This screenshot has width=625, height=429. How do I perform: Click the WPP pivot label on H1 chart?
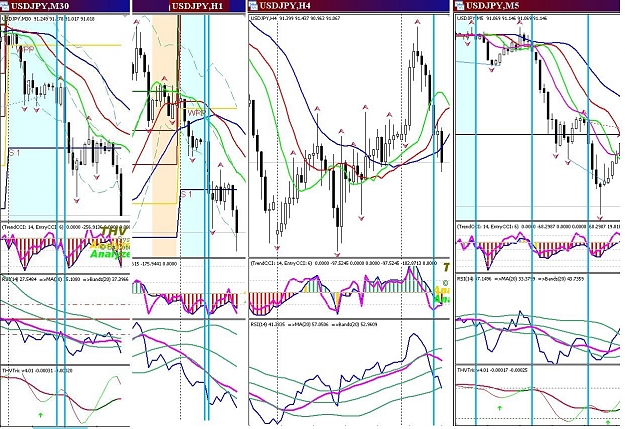click(x=197, y=113)
